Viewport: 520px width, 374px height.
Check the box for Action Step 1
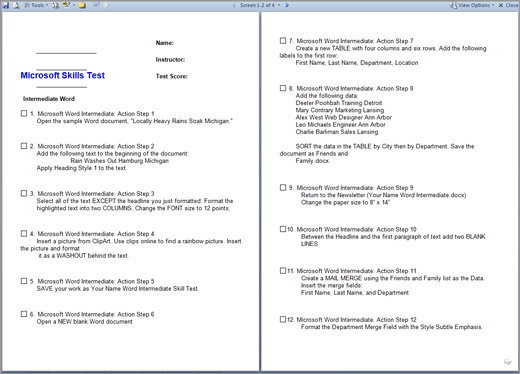pyautogui.click(x=24, y=113)
